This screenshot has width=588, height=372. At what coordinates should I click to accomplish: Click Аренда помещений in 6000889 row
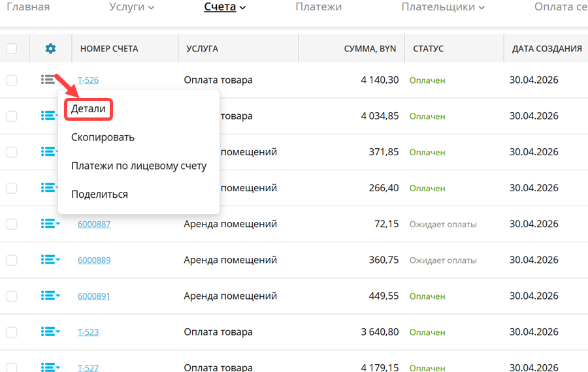[x=230, y=260]
